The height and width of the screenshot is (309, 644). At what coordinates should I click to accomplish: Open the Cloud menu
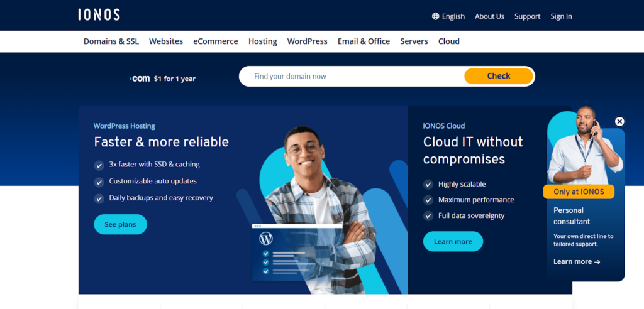point(449,41)
